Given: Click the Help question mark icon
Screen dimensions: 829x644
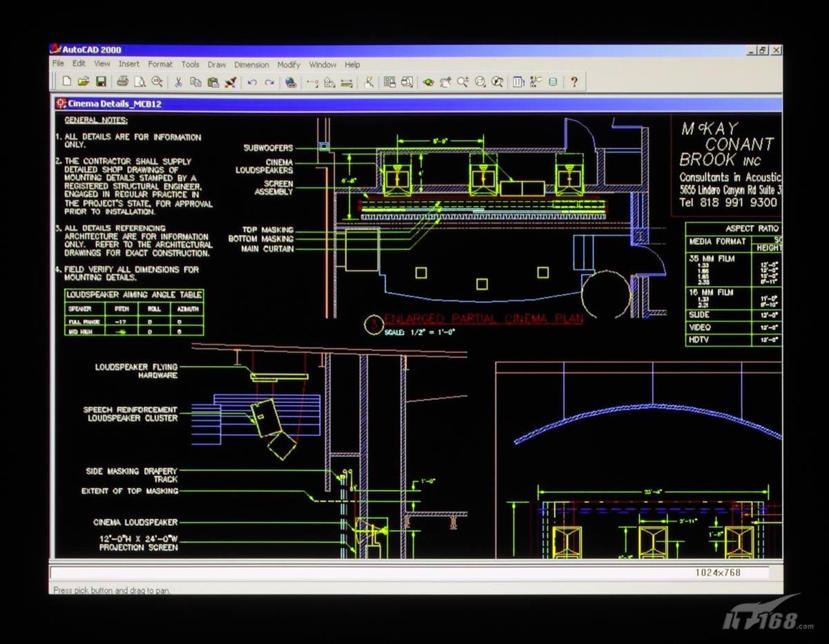Looking at the screenshot, I should pyautogui.click(x=573, y=82).
